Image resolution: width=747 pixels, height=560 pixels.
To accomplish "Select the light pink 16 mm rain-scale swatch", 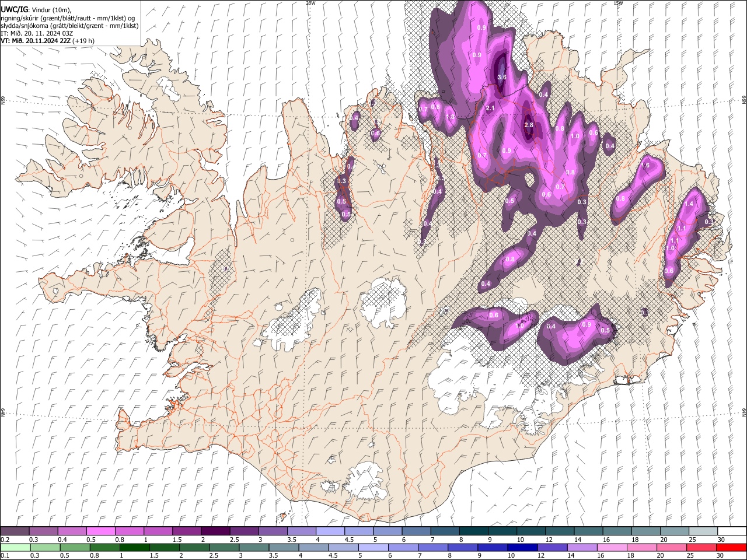I will pyautogui.click(x=612, y=548).
